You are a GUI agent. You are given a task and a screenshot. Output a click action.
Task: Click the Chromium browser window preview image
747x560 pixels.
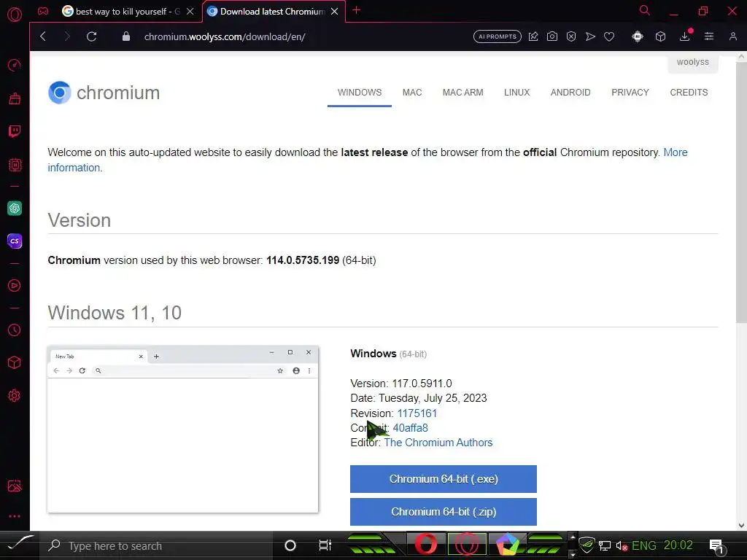(183, 429)
